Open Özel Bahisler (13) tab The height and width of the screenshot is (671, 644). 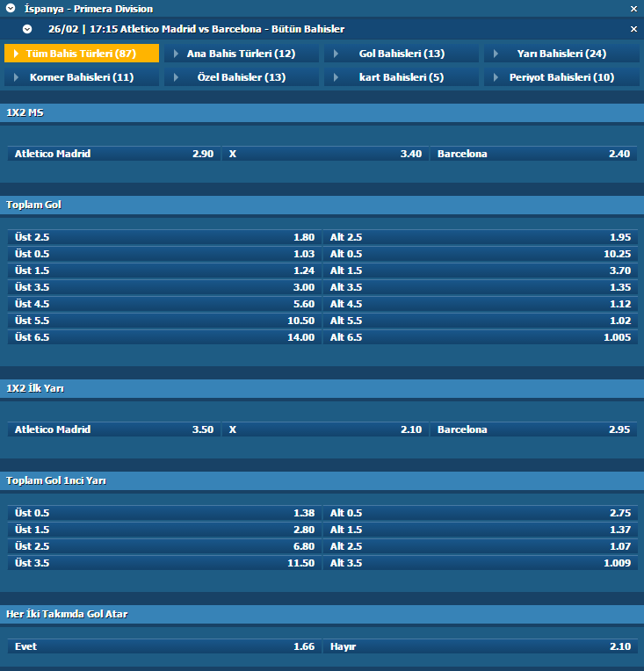(242, 77)
